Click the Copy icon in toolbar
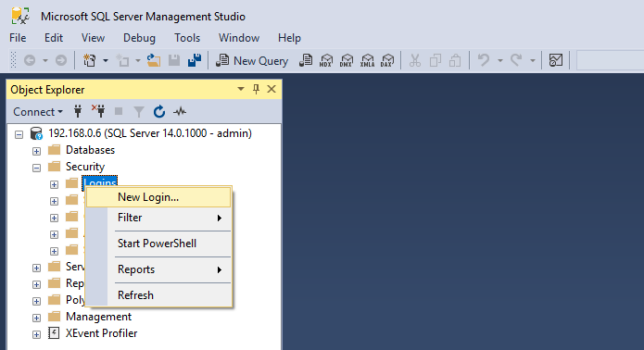The width and height of the screenshot is (644, 350). [436, 61]
